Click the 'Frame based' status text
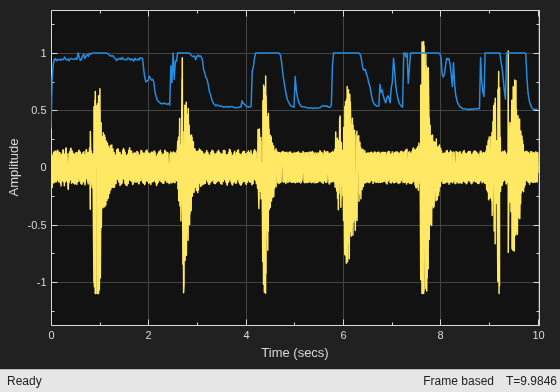The height and width of the screenshot is (392, 560). point(458,381)
